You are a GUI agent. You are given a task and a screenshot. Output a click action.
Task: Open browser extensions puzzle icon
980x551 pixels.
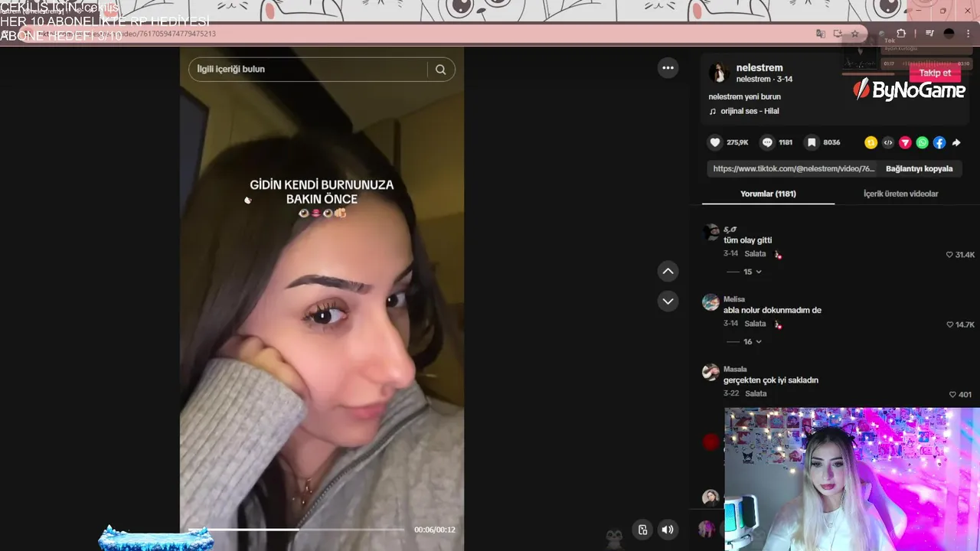pos(901,34)
